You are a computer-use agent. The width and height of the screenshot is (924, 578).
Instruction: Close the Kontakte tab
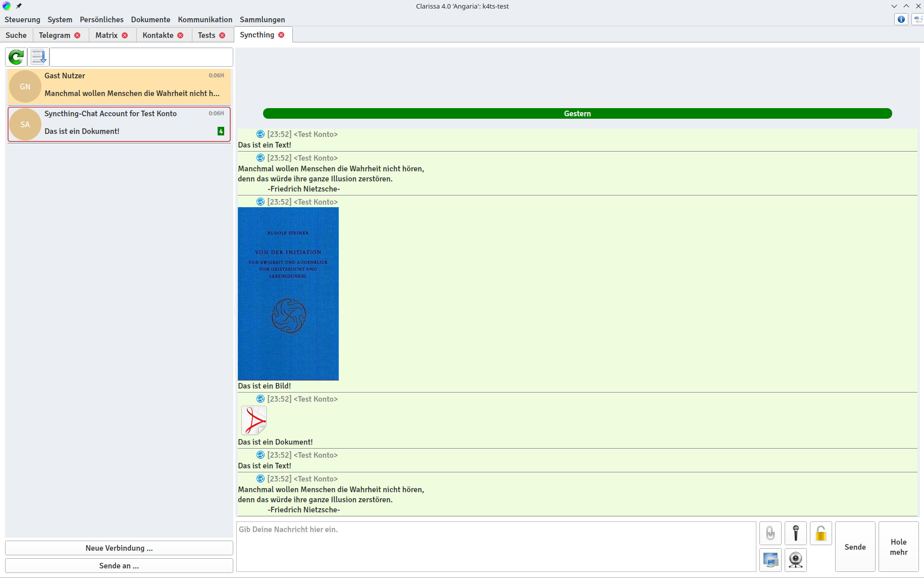tap(180, 35)
